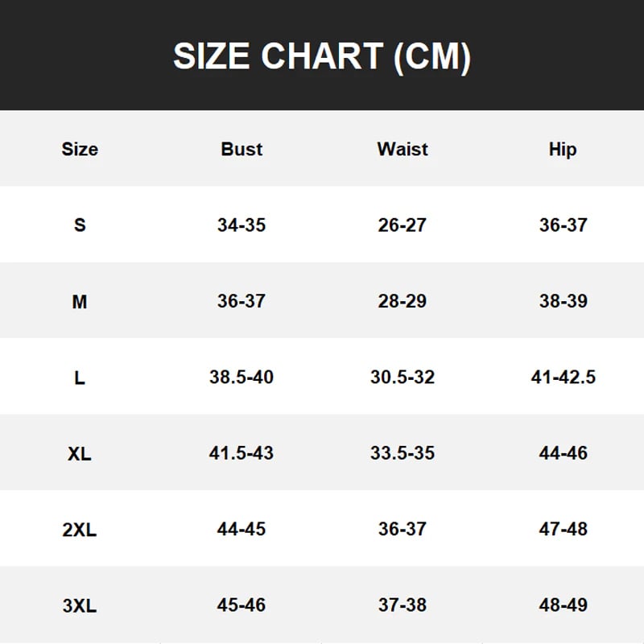Viewport: 644px width, 644px height.
Task: Click bust value 34-35
Action: point(242,225)
